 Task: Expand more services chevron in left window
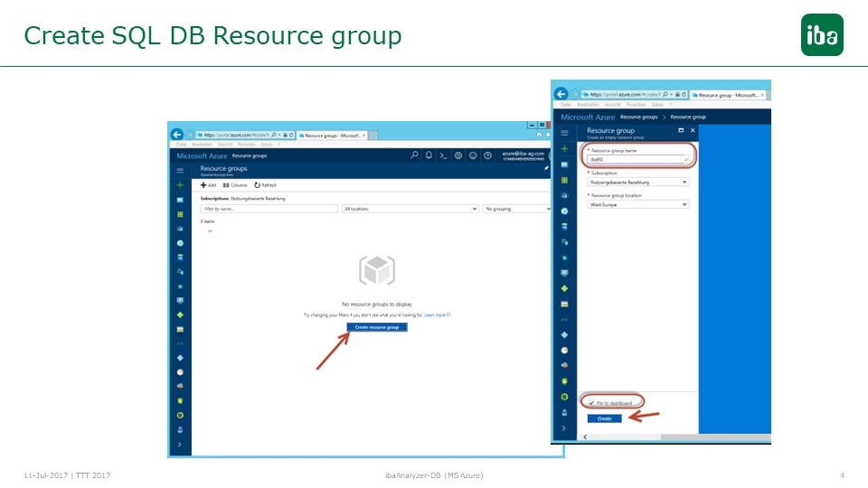click(x=180, y=445)
